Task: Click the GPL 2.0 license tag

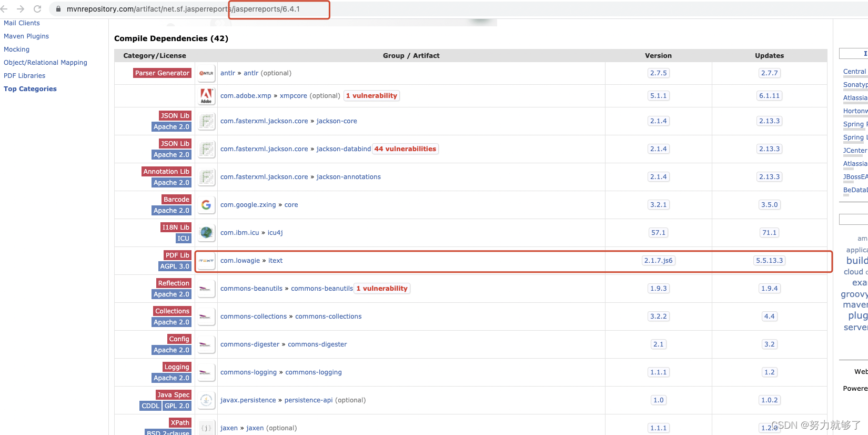Action: tap(177, 406)
